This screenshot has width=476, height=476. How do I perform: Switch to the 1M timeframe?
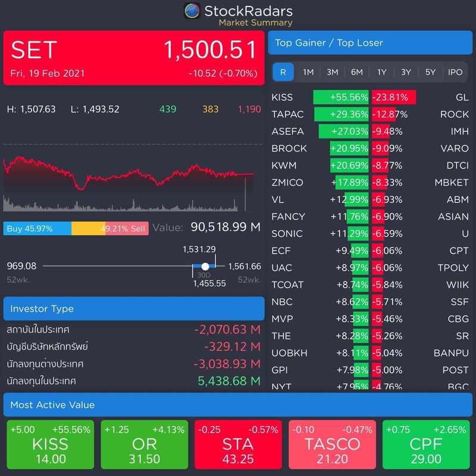coord(308,72)
